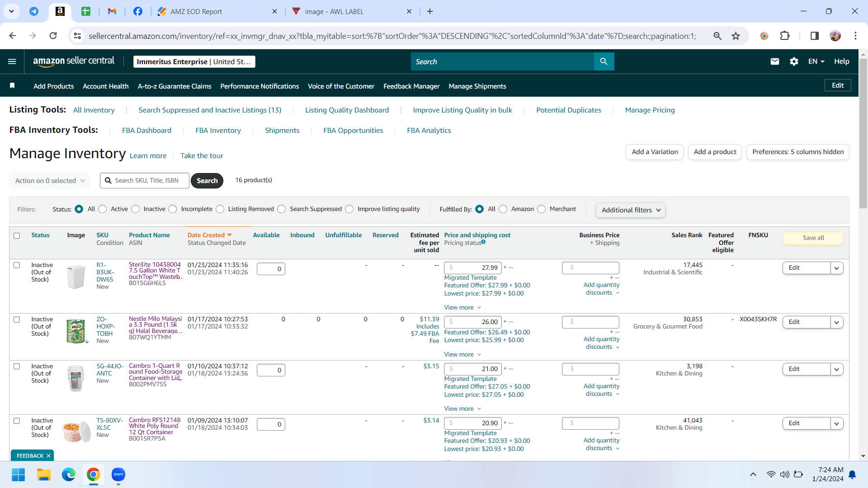Check the Cambro RFS12148 row checkbox
The image size is (868, 488).
[17, 421]
